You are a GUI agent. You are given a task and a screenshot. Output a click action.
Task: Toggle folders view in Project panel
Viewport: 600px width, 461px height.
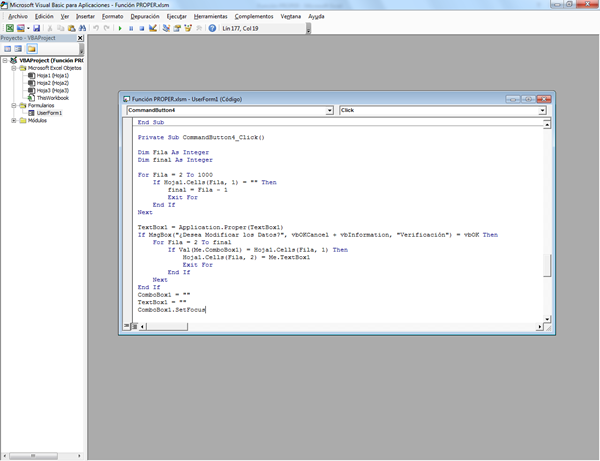[31, 48]
